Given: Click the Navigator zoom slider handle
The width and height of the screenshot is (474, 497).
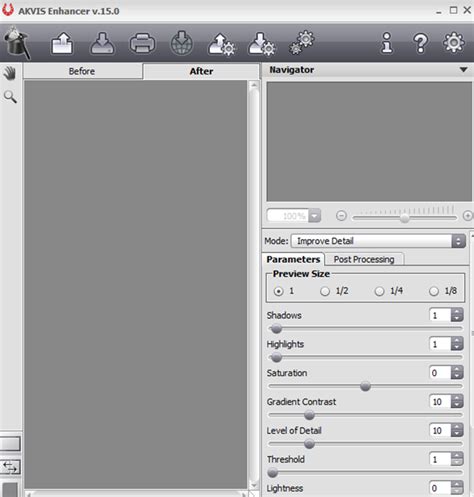Looking at the screenshot, I should [404, 219].
